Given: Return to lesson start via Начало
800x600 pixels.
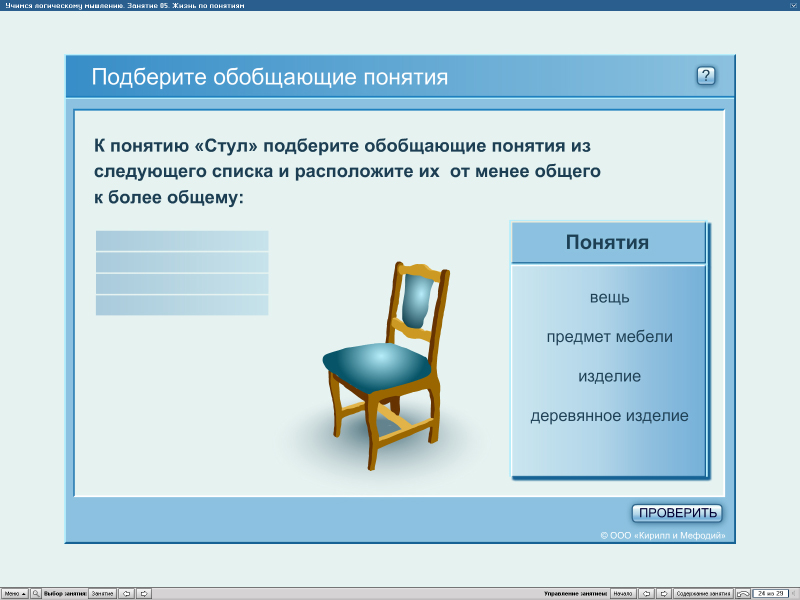Looking at the screenshot, I should pos(623,592).
